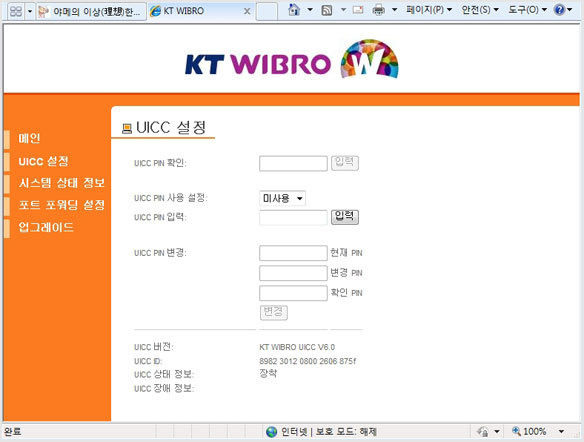
Task: Click the UICC 장애 정보 label
Action: [x=164, y=388]
